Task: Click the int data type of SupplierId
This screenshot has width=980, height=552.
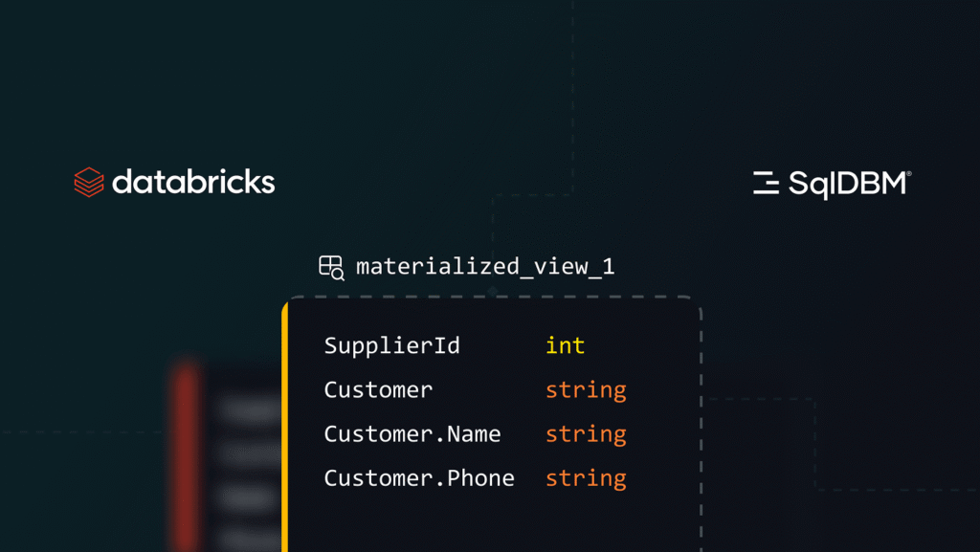Action: pos(565,345)
